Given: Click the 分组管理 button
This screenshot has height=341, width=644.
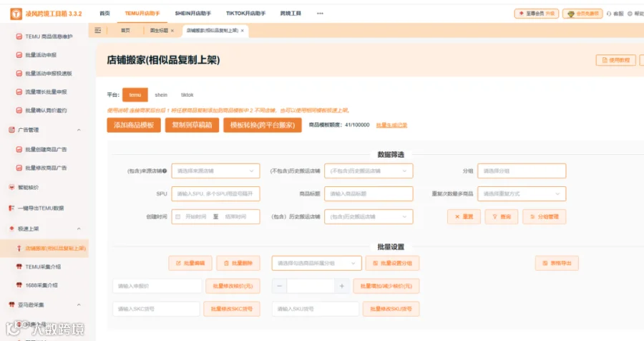Looking at the screenshot, I should (x=545, y=217).
